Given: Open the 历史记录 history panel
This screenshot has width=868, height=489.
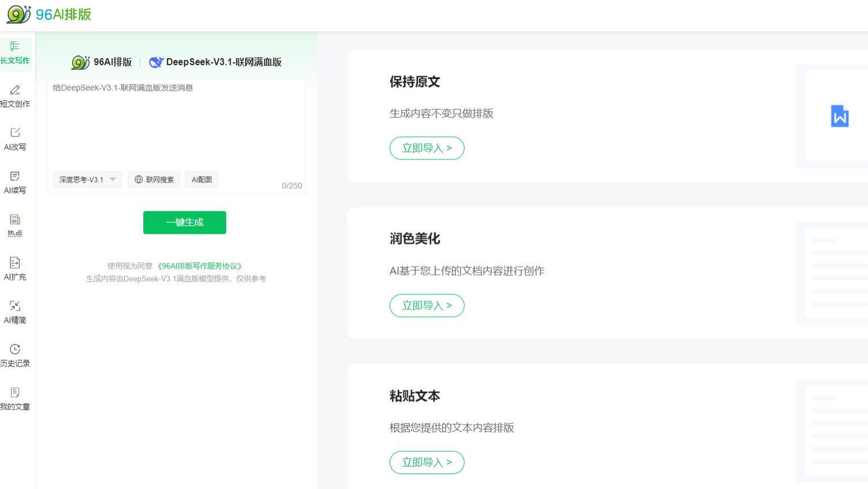Looking at the screenshot, I should point(15,355).
